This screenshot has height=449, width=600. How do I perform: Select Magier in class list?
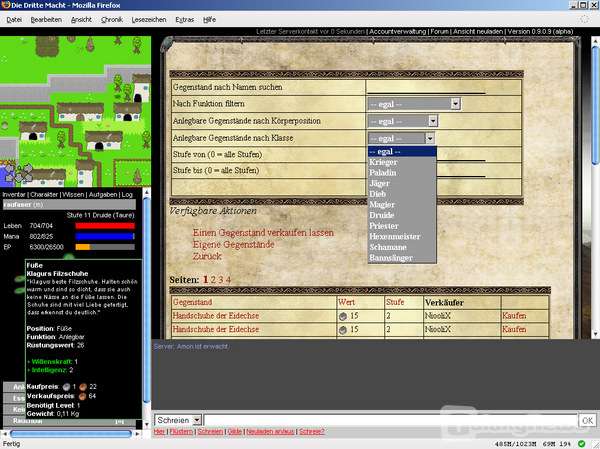tap(402, 204)
